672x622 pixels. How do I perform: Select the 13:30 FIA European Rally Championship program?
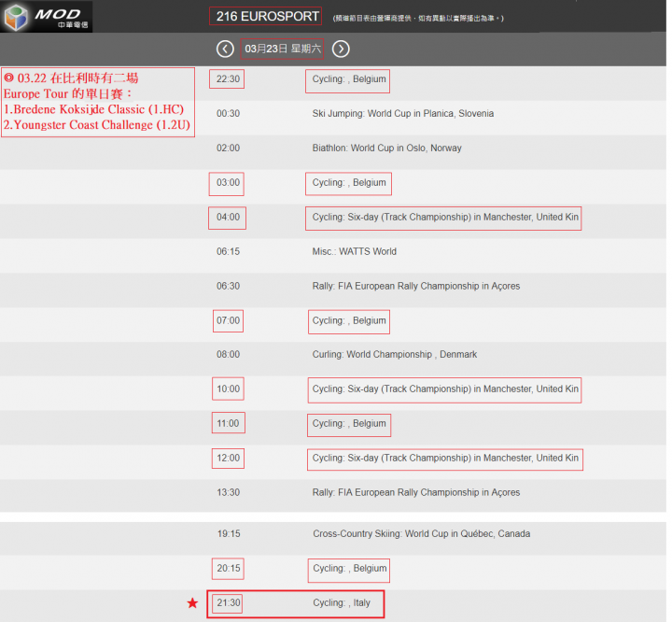click(x=415, y=492)
